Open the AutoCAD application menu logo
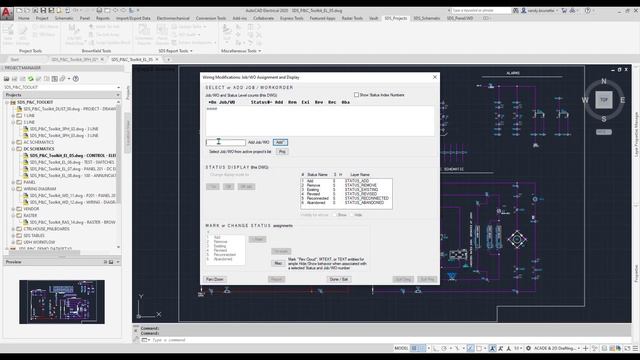640x360 pixels. tap(7, 13)
